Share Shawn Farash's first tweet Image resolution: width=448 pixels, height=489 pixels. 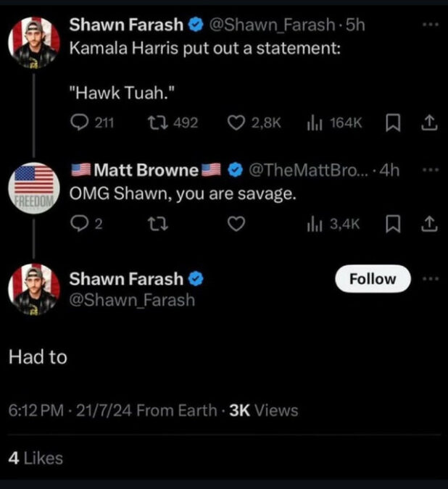click(x=428, y=123)
